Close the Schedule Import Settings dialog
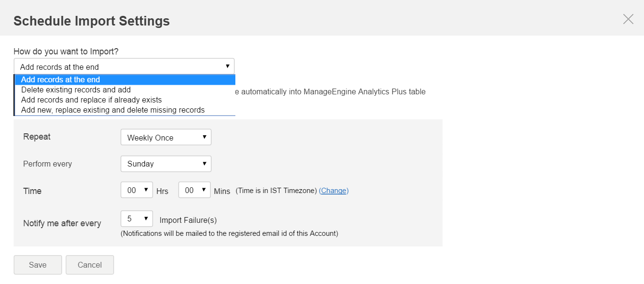Viewport: 644px width, 284px height. pos(628,19)
